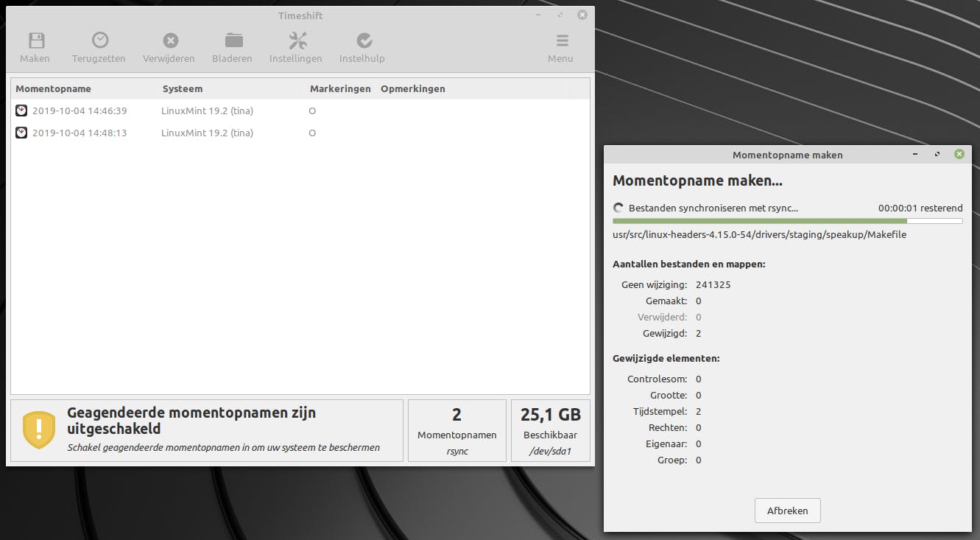Click the 25,1 GB Beschikbaar panel
The height and width of the screenshot is (540, 980).
[x=551, y=430]
